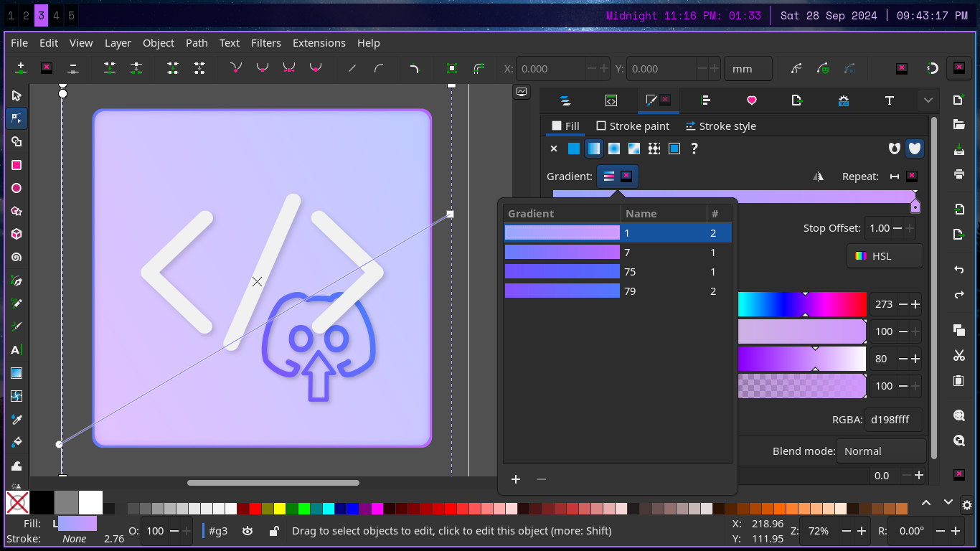Click the hue slider rainbow bar
980x551 pixels.
[x=802, y=304]
